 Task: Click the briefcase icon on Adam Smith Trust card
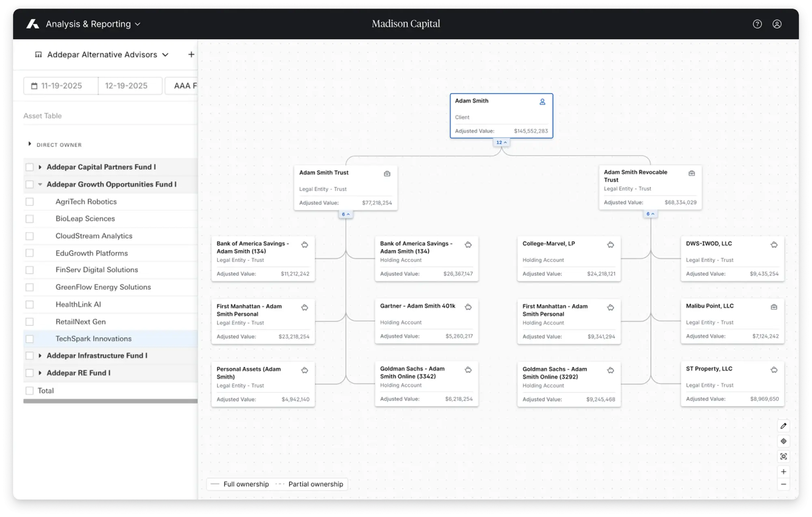(387, 174)
